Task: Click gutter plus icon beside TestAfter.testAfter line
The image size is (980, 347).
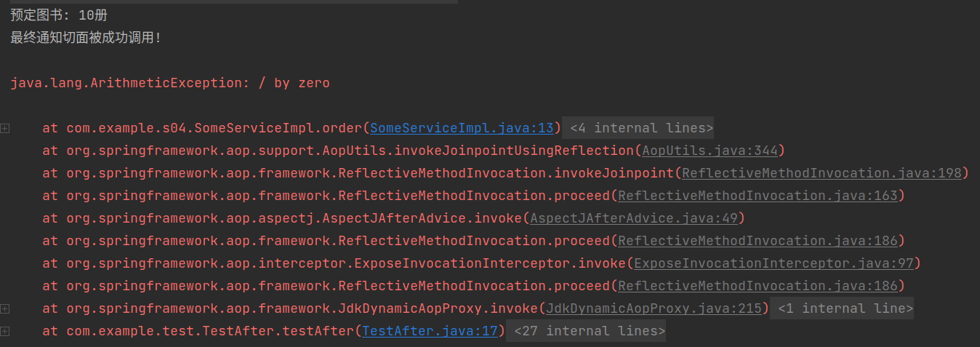Action: [x=5, y=331]
